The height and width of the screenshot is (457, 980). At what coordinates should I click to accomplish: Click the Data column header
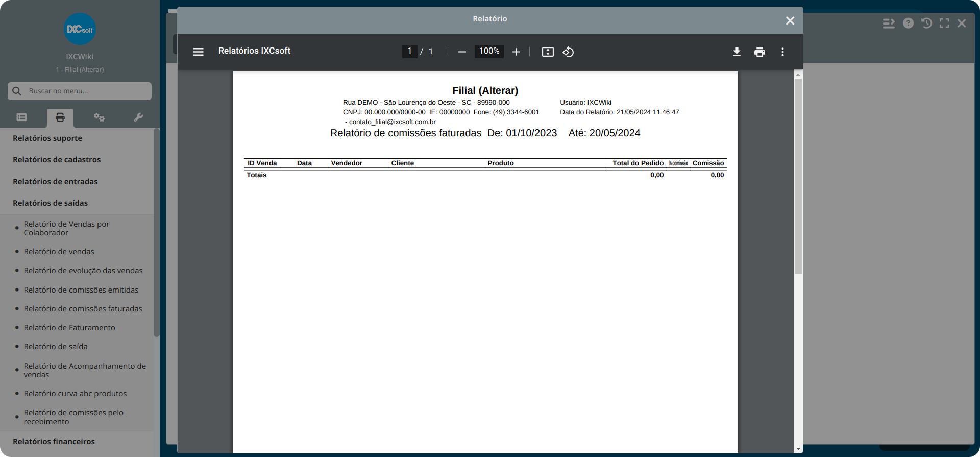point(304,163)
